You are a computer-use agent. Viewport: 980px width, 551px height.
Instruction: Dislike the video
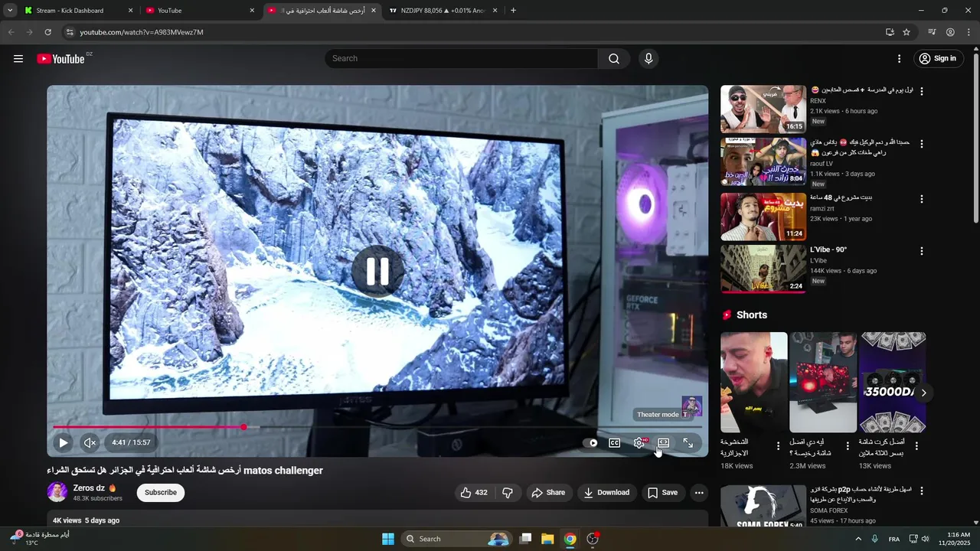pos(508,492)
